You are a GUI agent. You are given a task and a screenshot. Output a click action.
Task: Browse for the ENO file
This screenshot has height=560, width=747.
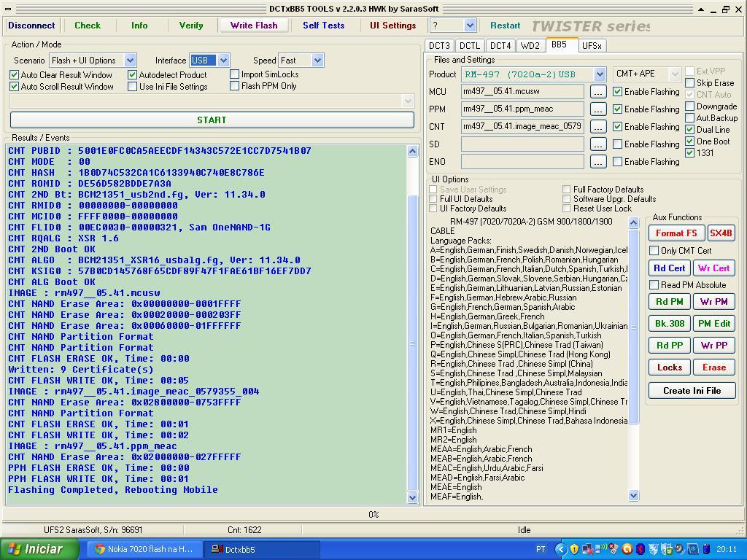tap(598, 161)
